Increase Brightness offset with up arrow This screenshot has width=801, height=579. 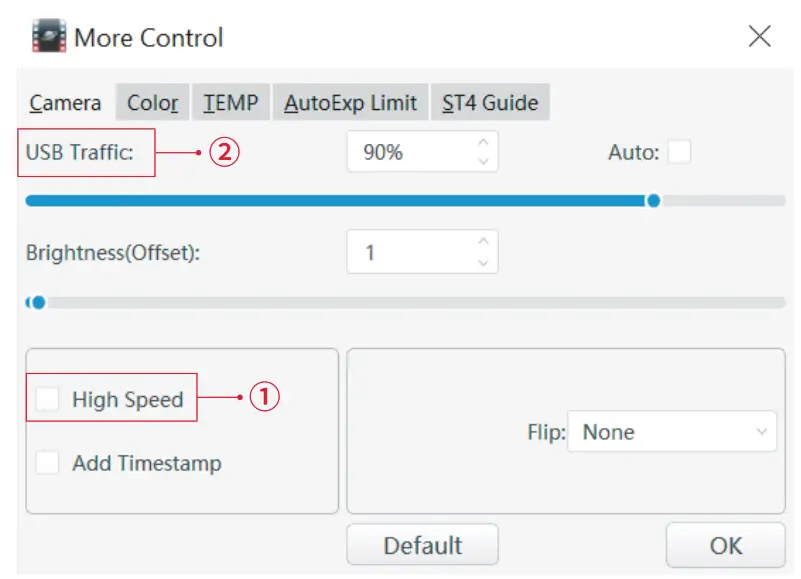483,242
